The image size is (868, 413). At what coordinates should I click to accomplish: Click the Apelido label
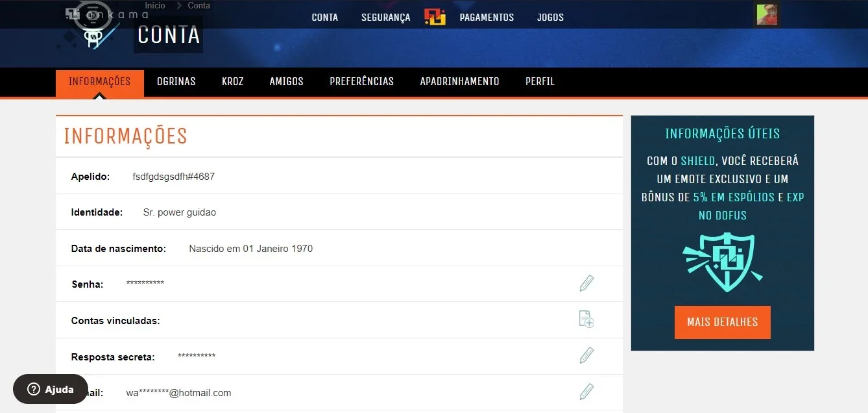click(90, 177)
